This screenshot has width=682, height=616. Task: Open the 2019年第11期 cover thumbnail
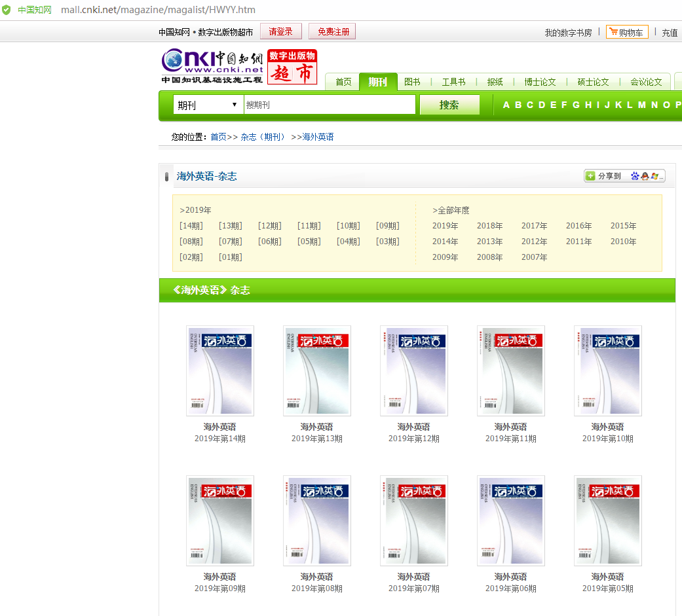point(511,371)
